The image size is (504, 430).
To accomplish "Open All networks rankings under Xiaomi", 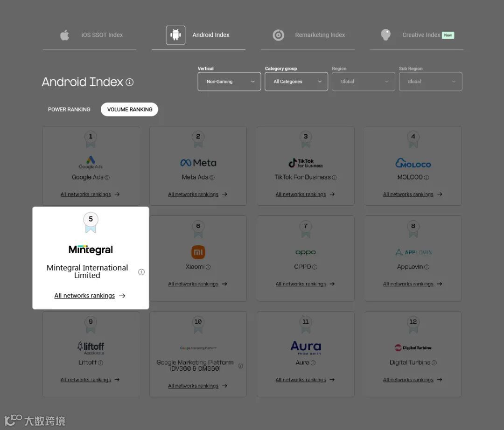I will click(x=197, y=284).
